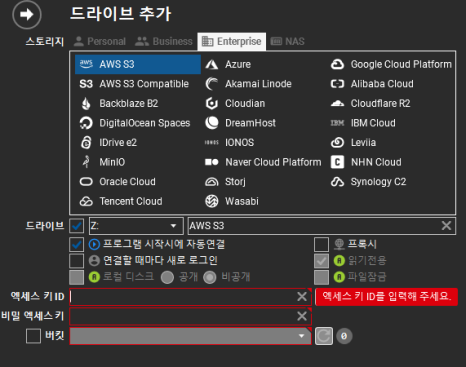Uncheck 프로그램 시작시에 자동연결 checkbox

77,244
